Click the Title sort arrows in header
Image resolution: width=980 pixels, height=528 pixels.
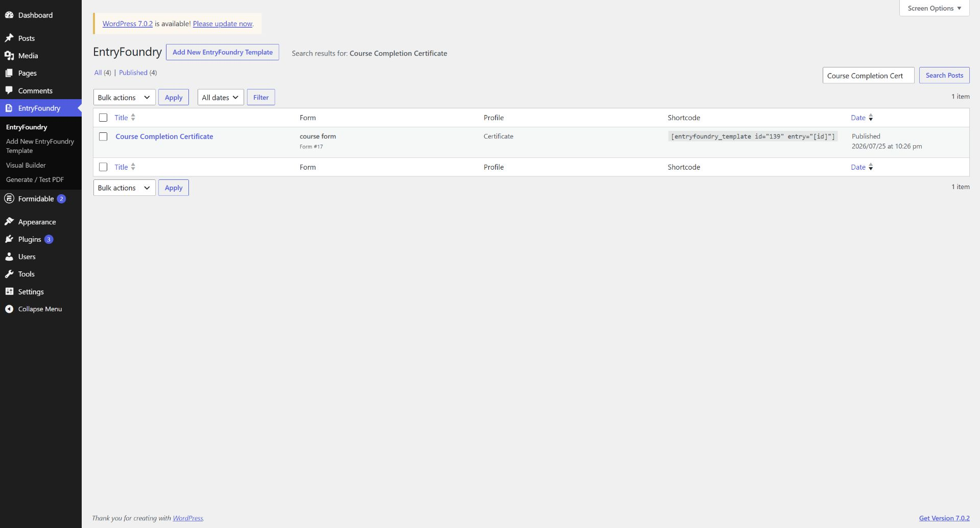[133, 117]
